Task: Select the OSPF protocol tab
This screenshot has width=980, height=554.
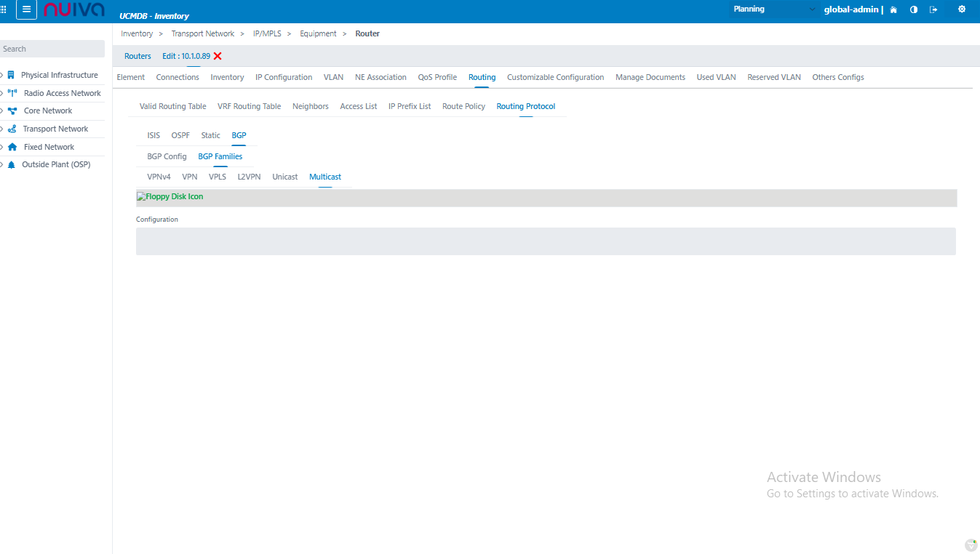Action: (x=180, y=135)
